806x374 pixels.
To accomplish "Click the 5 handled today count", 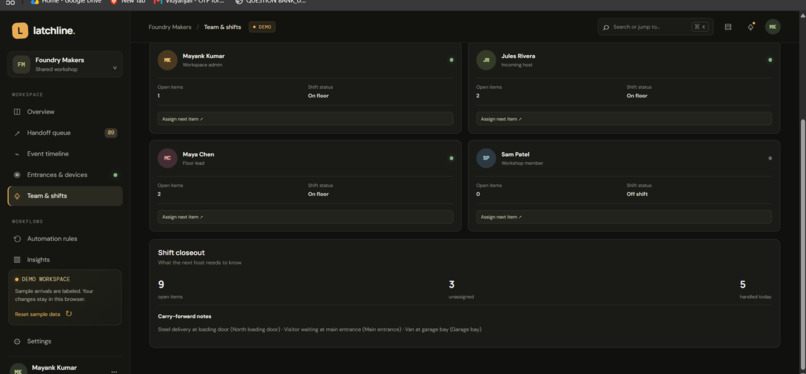I will [x=743, y=285].
